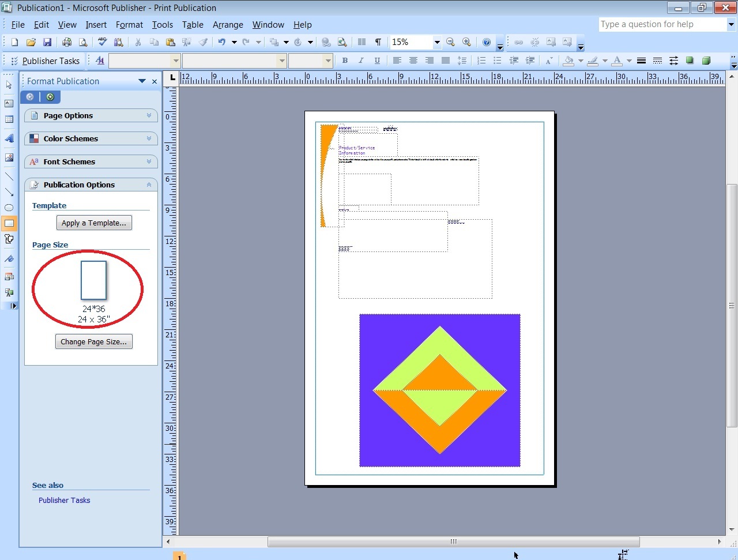Expand the Color Schemes section
This screenshot has width=738, height=560.
(91, 138)
